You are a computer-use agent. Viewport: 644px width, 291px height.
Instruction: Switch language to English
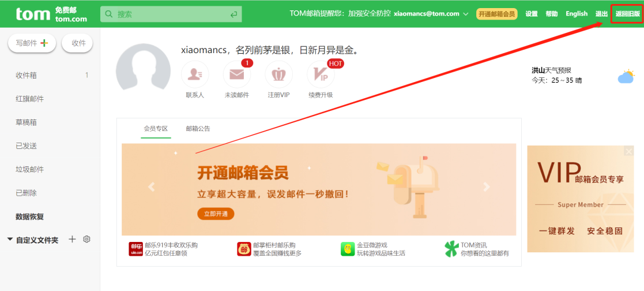tap(577, 14)
